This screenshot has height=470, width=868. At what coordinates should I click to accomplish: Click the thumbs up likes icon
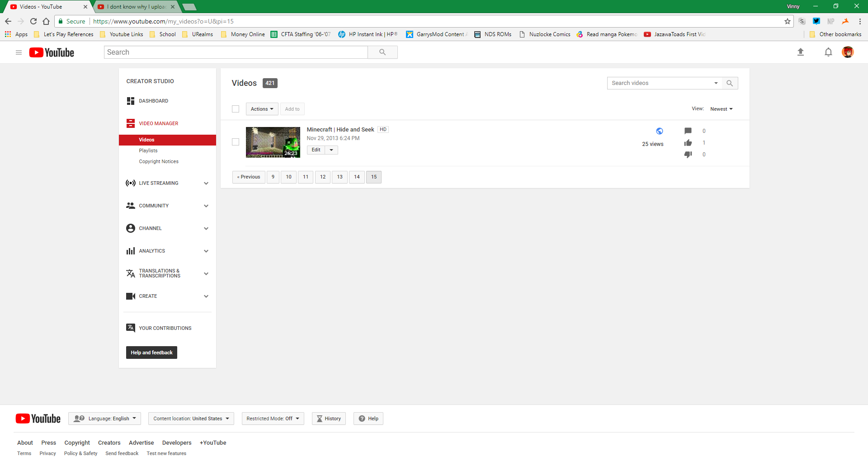click(x=688, y=143)
